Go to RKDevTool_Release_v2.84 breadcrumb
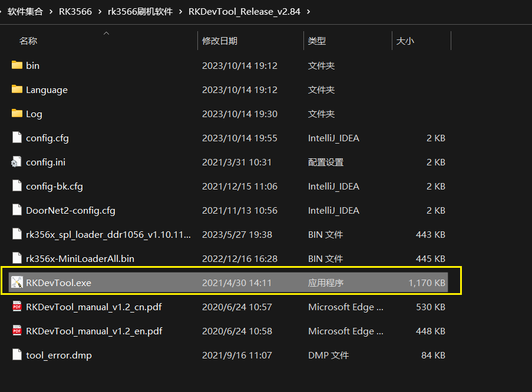This screenshot has height=392, width=532. click(x=244, y=12)
